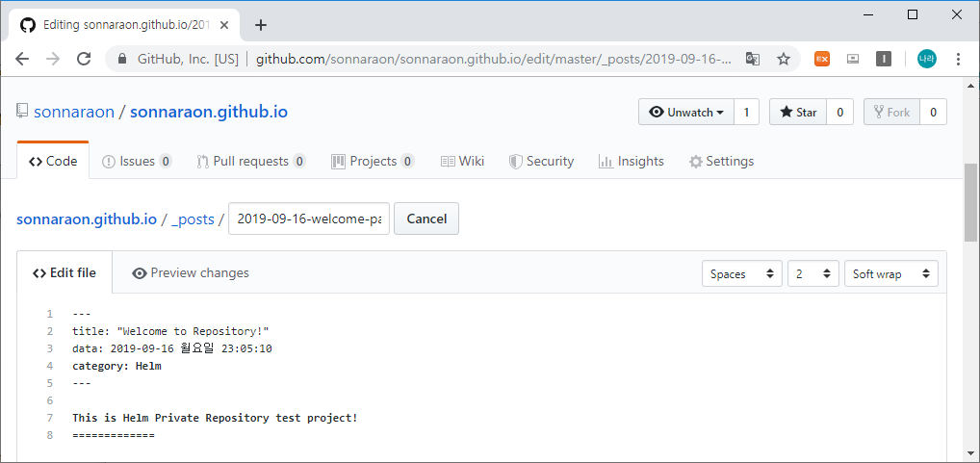Click the file name input field
The width and height of the screenshot is (980, 463).
309,219
